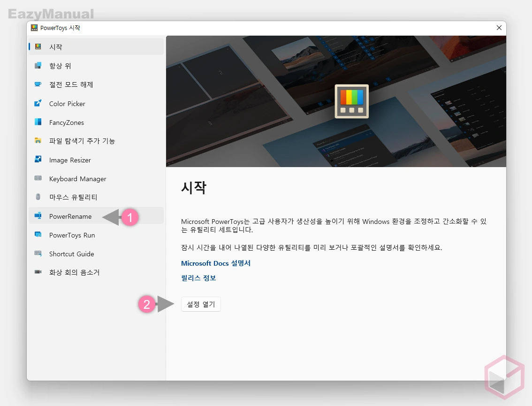This screenshot has width=532, height=406.
Task: Click the Image Resizer icon
Action: [38, 159]
